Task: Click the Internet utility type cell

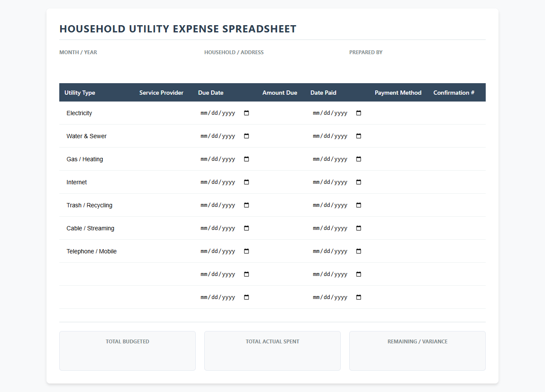Action: pos(97,182)
